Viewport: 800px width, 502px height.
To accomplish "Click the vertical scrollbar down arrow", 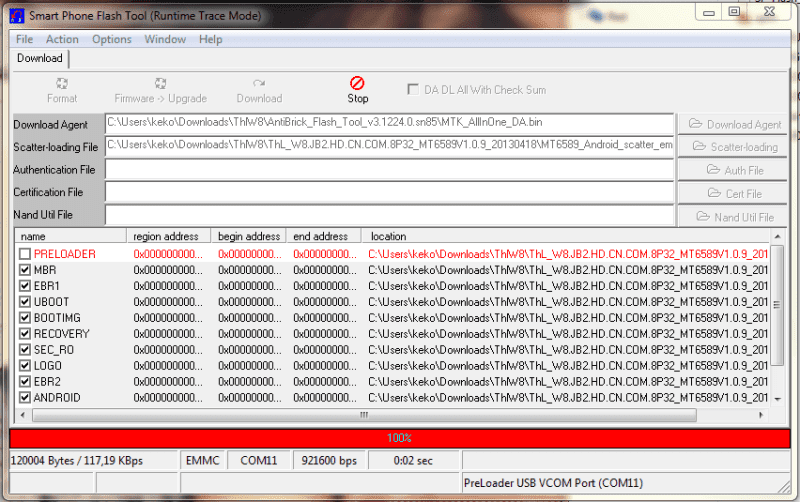I will 777,399.
